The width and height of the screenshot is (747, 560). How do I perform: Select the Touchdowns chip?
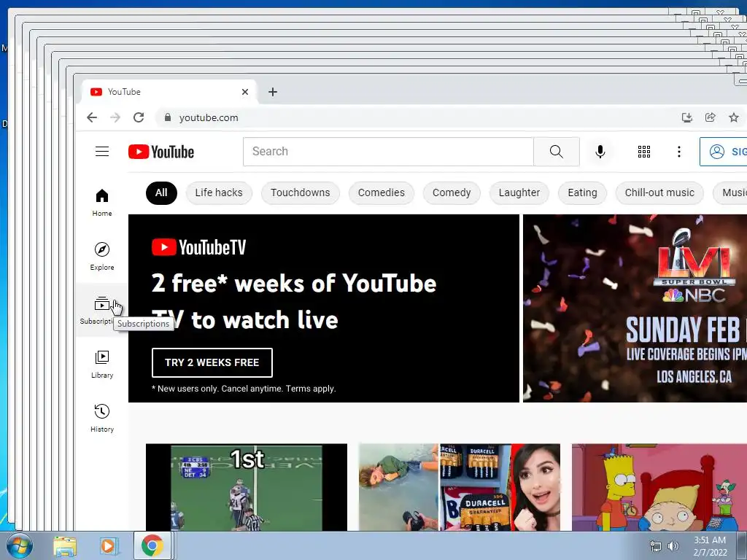click(x=300, y=192)
